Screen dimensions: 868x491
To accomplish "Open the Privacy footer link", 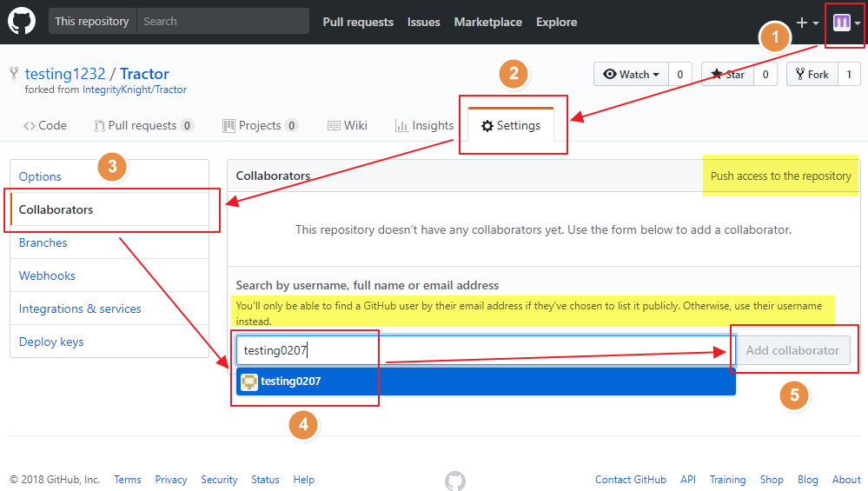I will pos(170,480).
